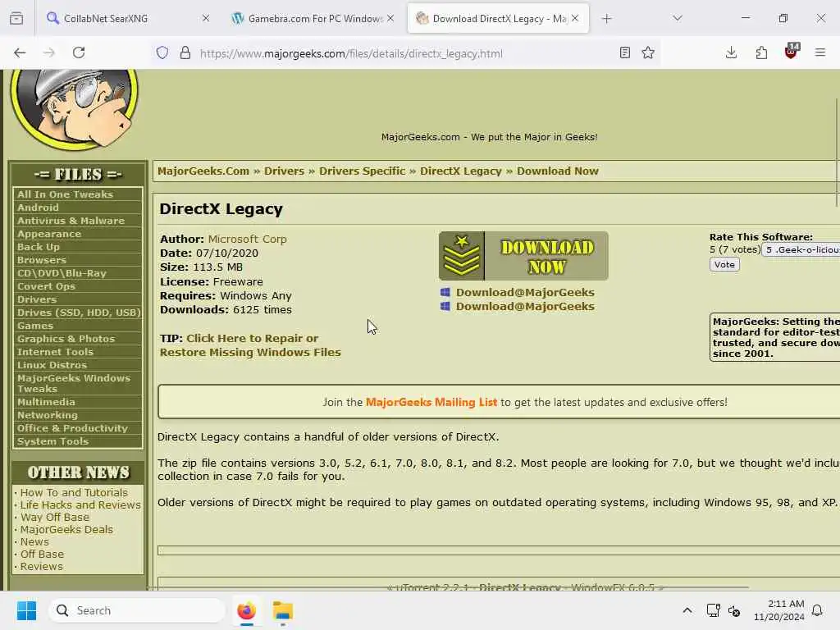Submit rating with the Vote button
The width and height of the screenshot is (840, 630).
tap(724, 264)
